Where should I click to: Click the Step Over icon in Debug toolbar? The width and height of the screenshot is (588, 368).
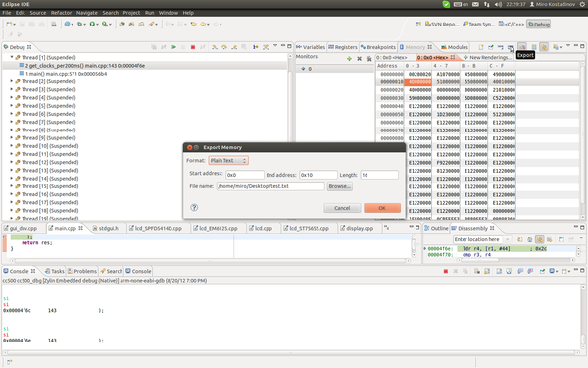223,47
